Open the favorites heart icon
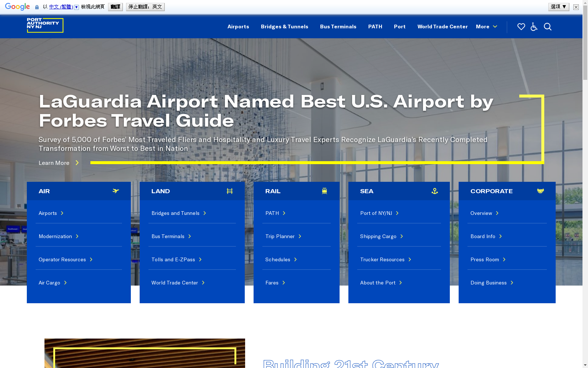 pos(521,26)
